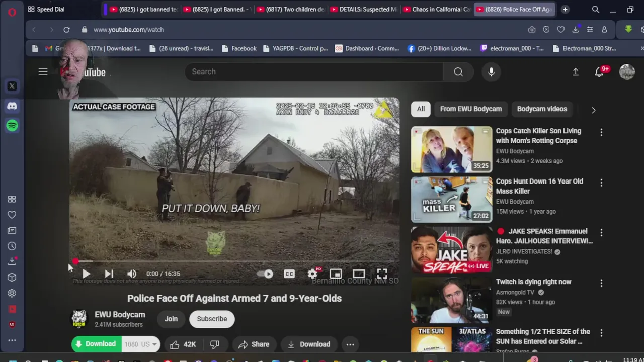Open options for Twitch is dying video
The height and width of the screenshot is (362, 644).
pos(601,283)
